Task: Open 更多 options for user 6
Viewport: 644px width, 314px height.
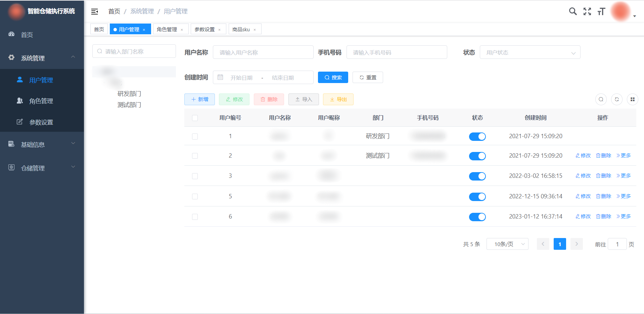Action: pos(624,217)
